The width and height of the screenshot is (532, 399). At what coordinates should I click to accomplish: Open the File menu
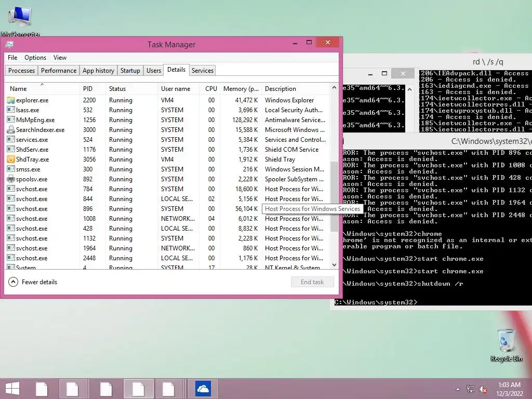12,58
